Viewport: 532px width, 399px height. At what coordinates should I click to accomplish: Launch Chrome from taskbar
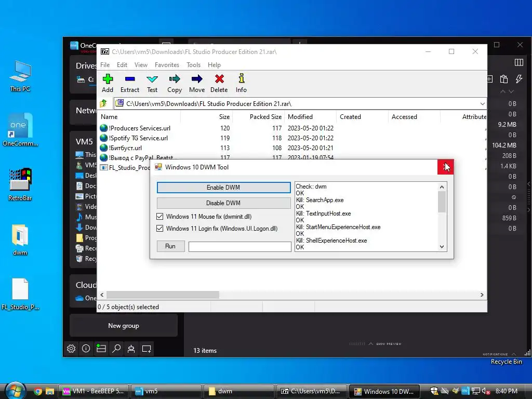(38, 391)
